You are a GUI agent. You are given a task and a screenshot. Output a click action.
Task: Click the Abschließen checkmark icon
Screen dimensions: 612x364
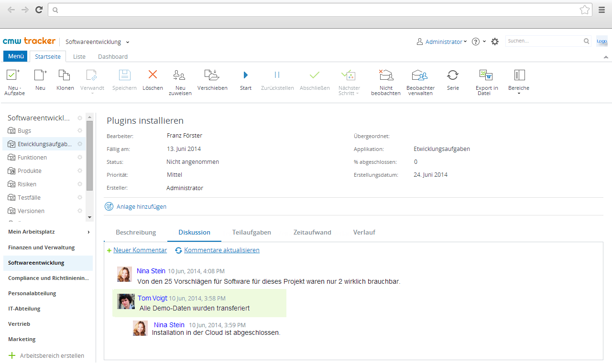pyautogui.click(x=314, y=75)
